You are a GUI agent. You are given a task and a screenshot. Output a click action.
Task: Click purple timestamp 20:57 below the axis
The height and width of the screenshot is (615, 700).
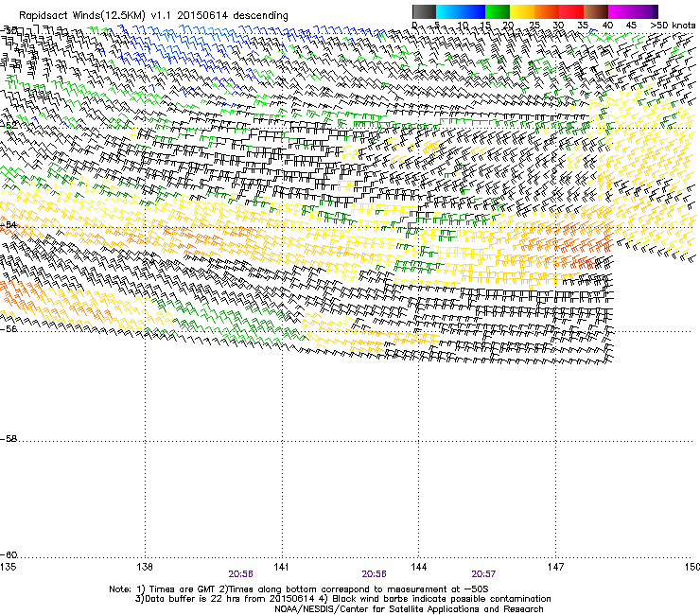click(x=483, y=574)
